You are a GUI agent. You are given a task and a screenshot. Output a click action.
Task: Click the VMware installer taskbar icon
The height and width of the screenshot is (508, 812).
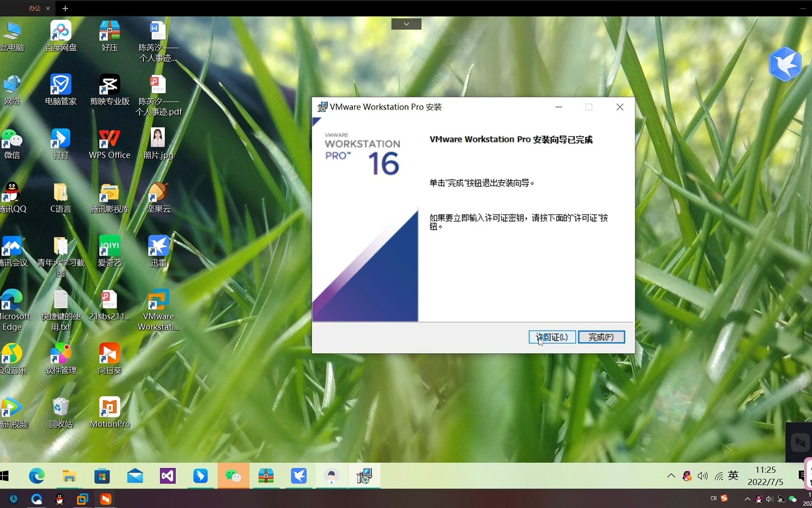[364, 476]
